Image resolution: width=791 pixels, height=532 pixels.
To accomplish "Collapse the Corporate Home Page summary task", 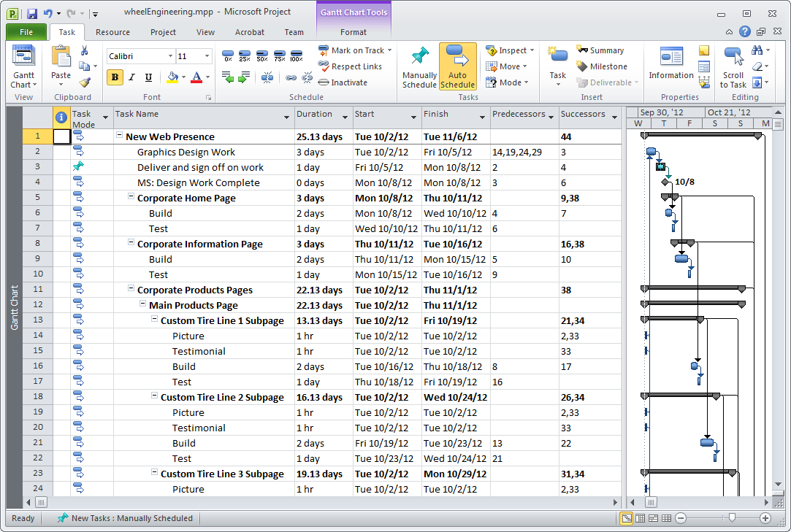I will click(131, 196).
